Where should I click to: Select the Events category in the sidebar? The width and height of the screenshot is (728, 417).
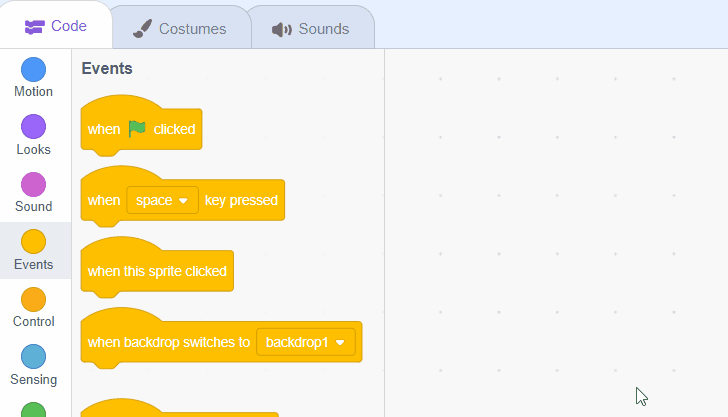tap(33, 243)
